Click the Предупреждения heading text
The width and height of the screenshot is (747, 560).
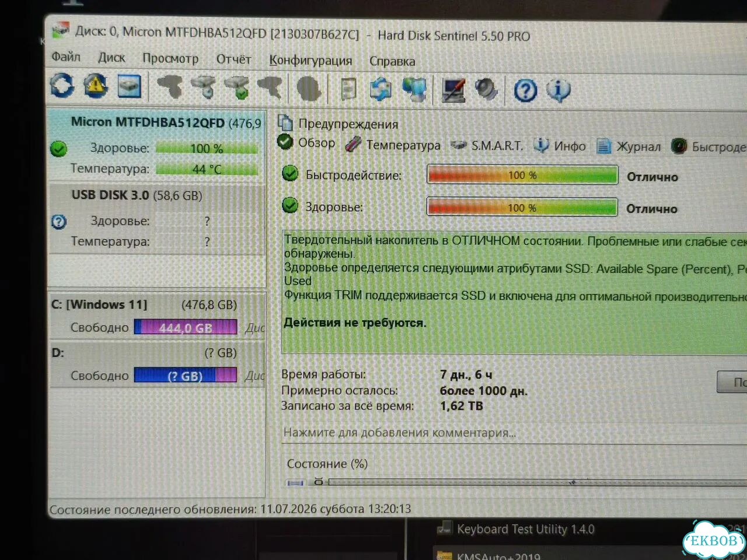(348, 124)
